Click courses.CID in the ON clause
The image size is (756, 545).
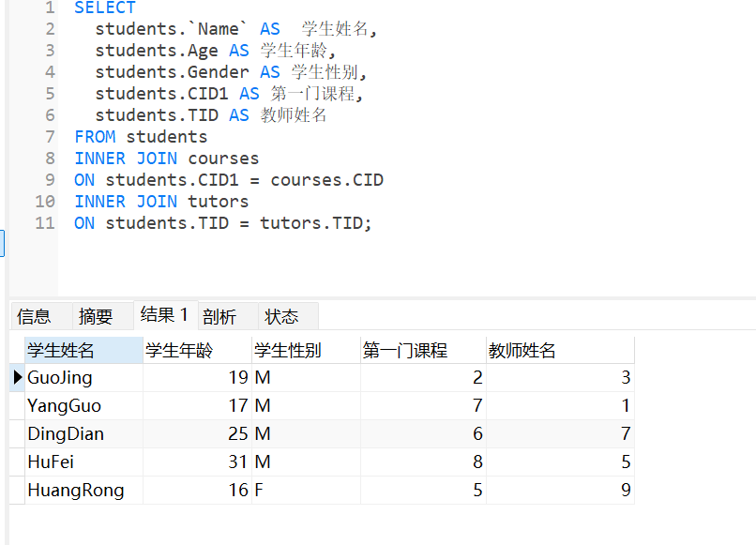point(327,180)
